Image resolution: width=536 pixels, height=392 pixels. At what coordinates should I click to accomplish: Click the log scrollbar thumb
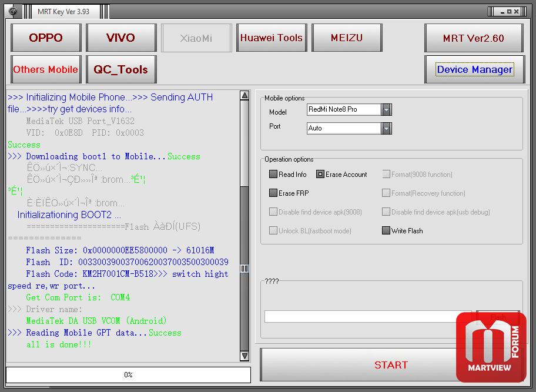pos(244,268)
